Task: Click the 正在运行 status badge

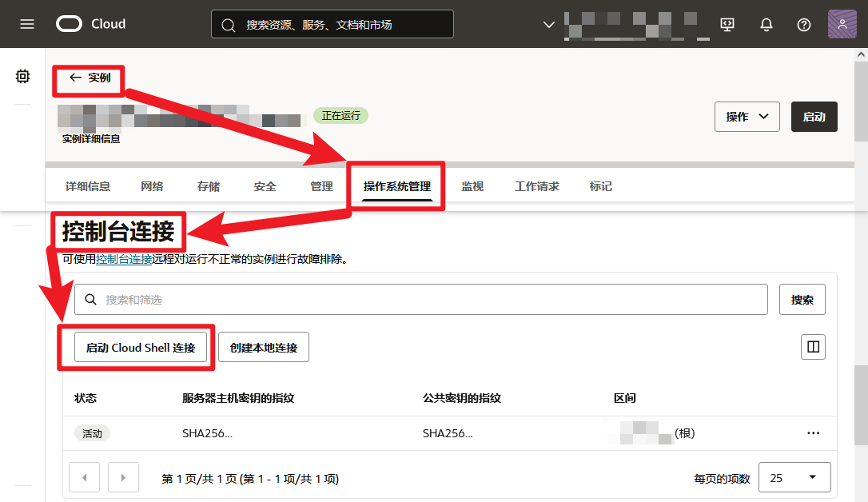Action: tap(341, 116)
